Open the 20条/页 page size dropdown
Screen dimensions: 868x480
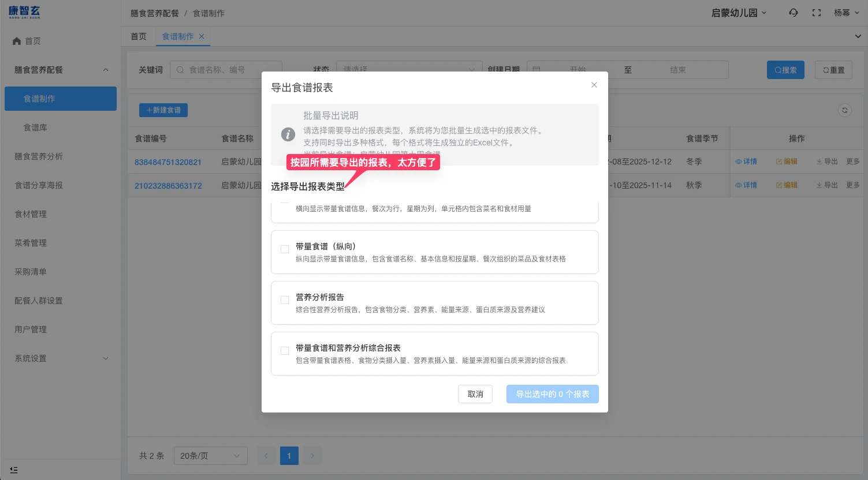210,456
